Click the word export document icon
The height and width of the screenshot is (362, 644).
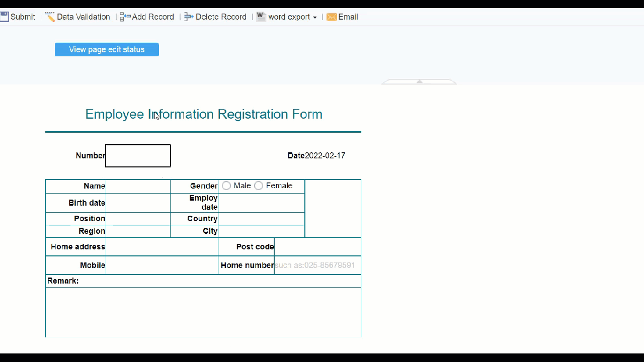(261, 17)
